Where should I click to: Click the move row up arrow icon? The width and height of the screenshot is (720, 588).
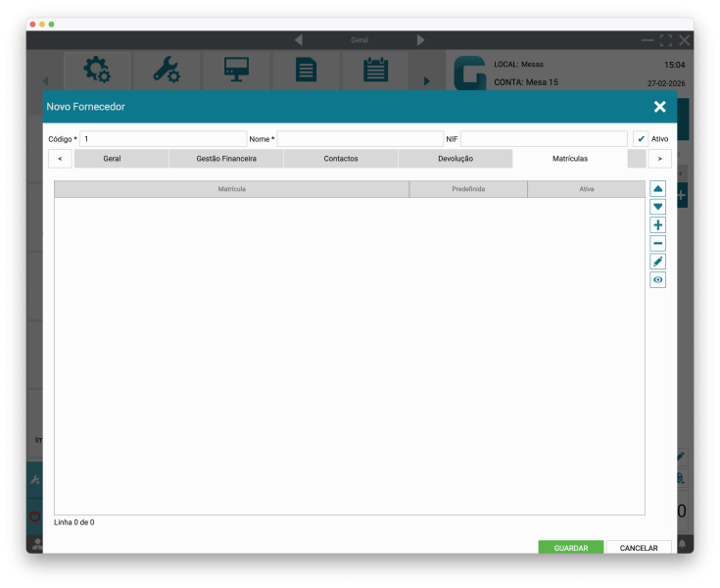(657, 189)
